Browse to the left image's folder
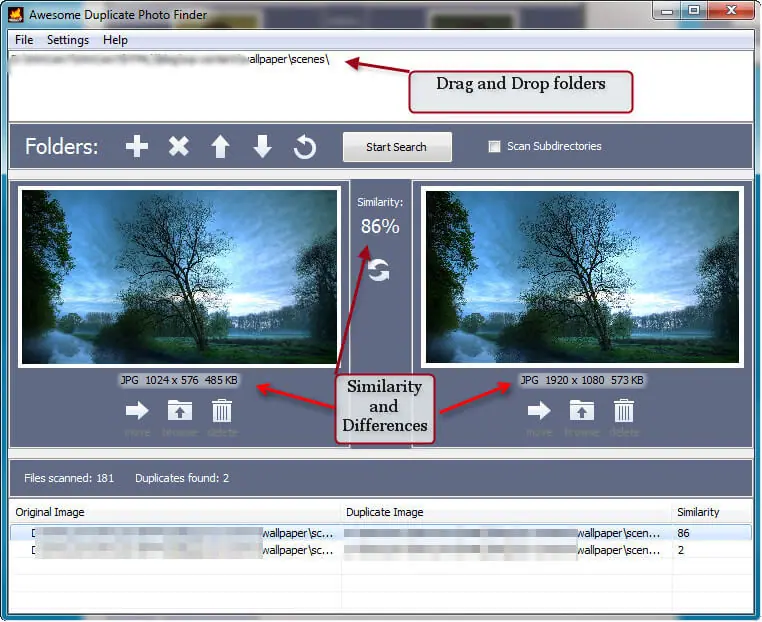Image resolution: width=762 pixels, height=622 pixels. [x=180, y=411]
